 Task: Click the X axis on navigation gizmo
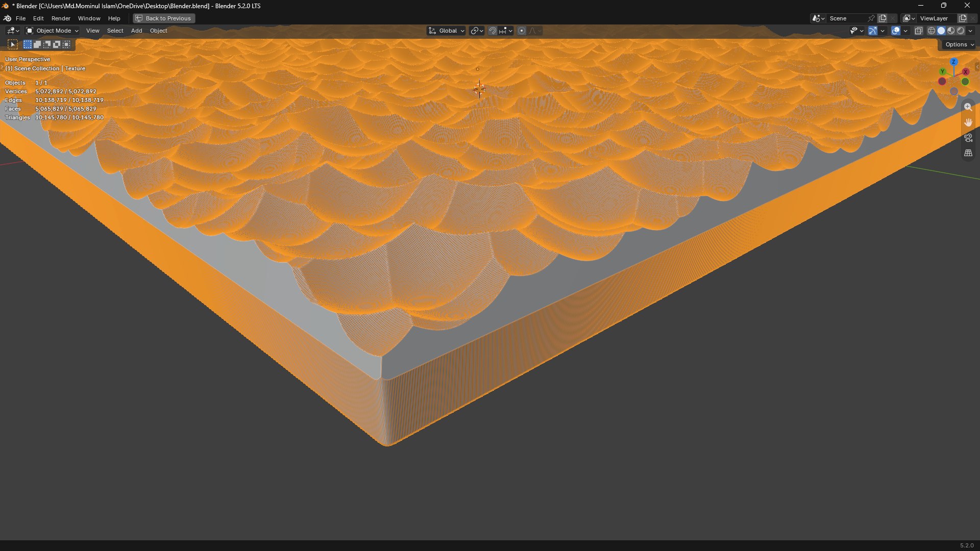(x=965, y=72)
